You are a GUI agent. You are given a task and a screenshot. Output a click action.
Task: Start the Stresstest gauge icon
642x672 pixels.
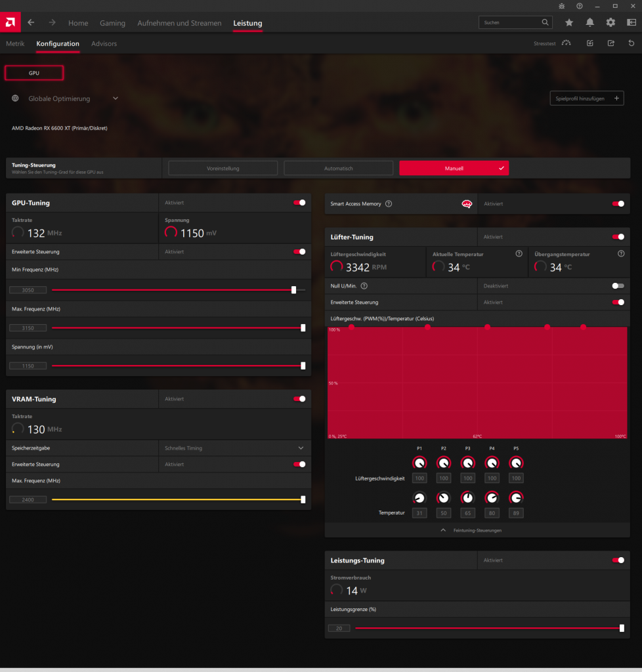[x=566, y=43]
